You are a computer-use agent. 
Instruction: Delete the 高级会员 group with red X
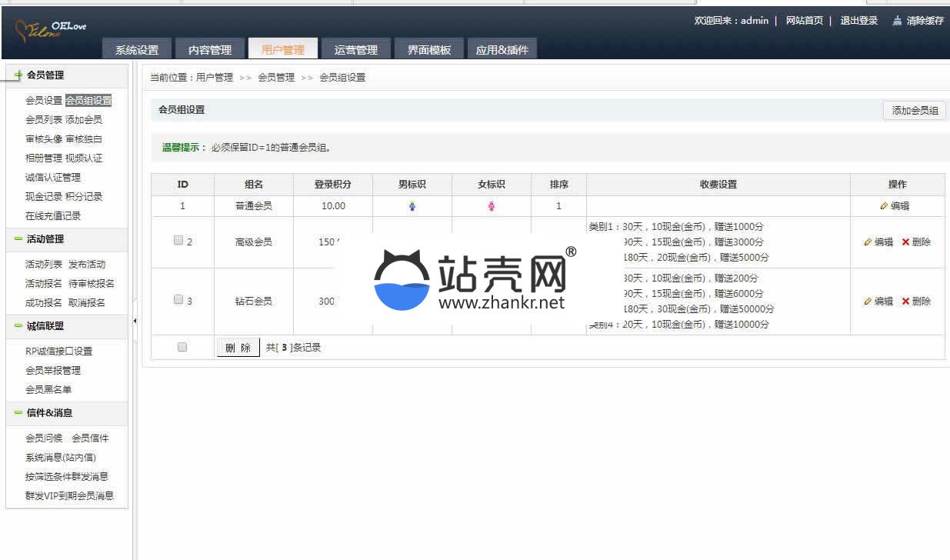[x=905, y=242]
